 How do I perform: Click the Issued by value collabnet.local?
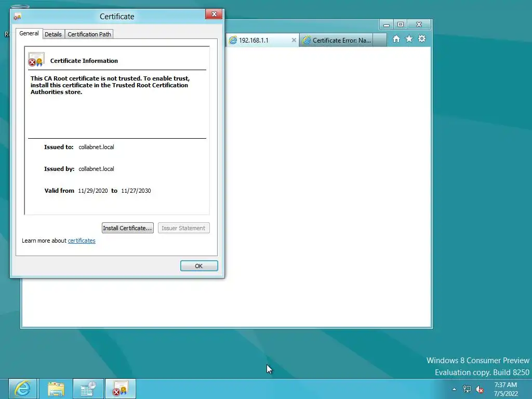click(x=96, y=169)
